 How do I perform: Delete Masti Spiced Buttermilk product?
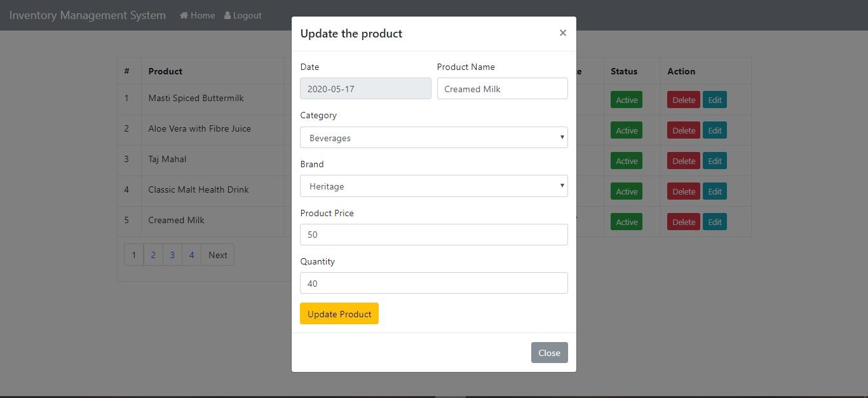(x=684, y=100)
